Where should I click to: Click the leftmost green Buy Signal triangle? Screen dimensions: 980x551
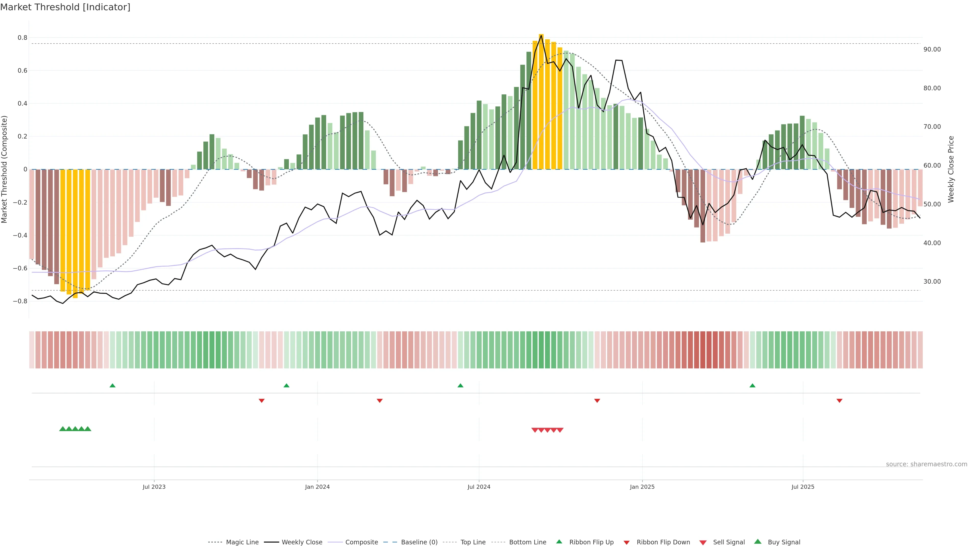63,429
